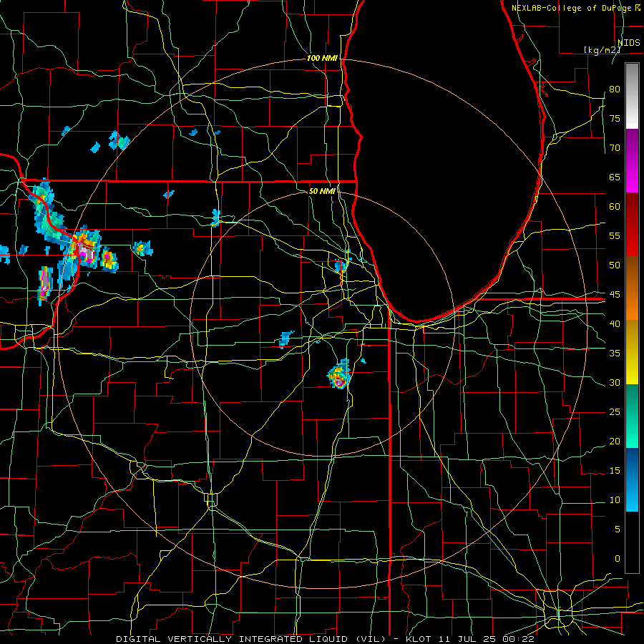Click DIGITAL VERTICALLY INTEGRATED LIQUID in the bottom title
The height and width of the screenshot is (644, 644).
point(232,639)
